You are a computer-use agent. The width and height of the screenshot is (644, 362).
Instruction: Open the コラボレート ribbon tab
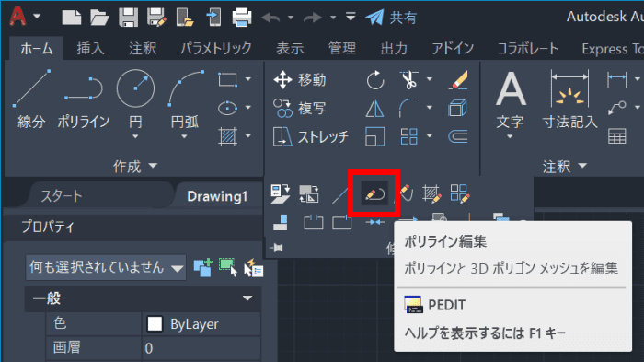coord(528,49)
